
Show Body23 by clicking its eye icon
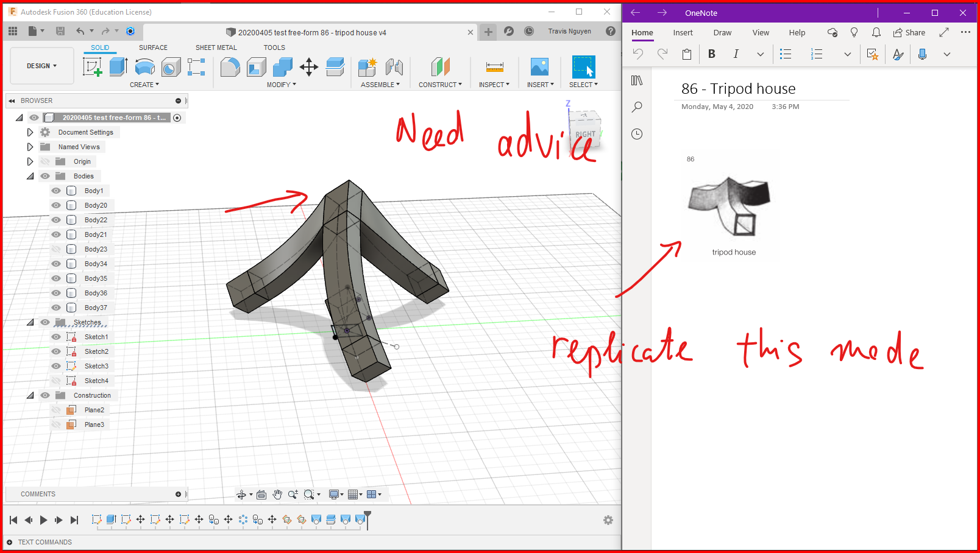tap(55, 249)
